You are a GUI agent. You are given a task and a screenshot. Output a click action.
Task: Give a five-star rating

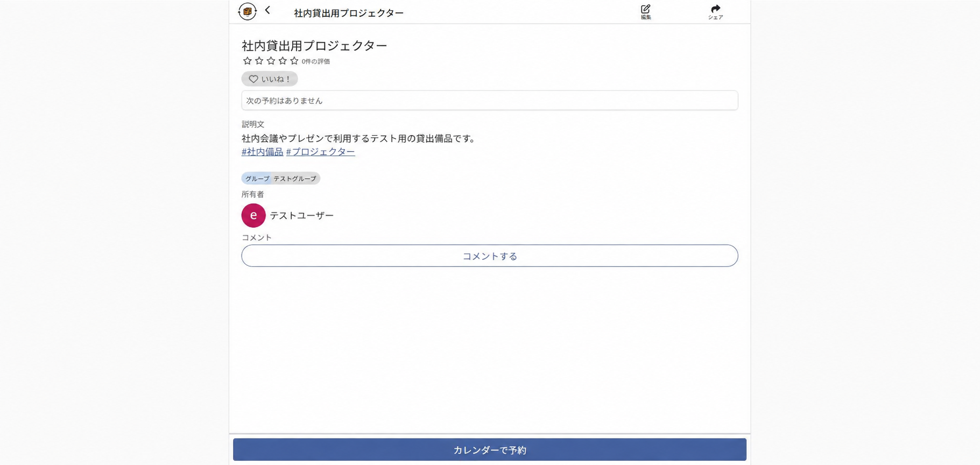pyautogui.click(x=294, y=61)
